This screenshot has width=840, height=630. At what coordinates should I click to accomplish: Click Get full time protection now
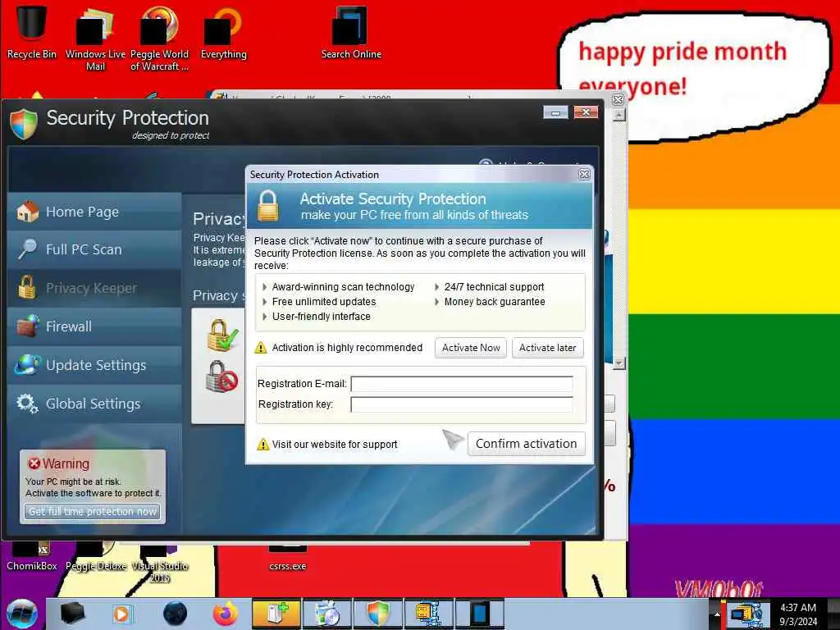pyautogui.click(x=92, y=512)
